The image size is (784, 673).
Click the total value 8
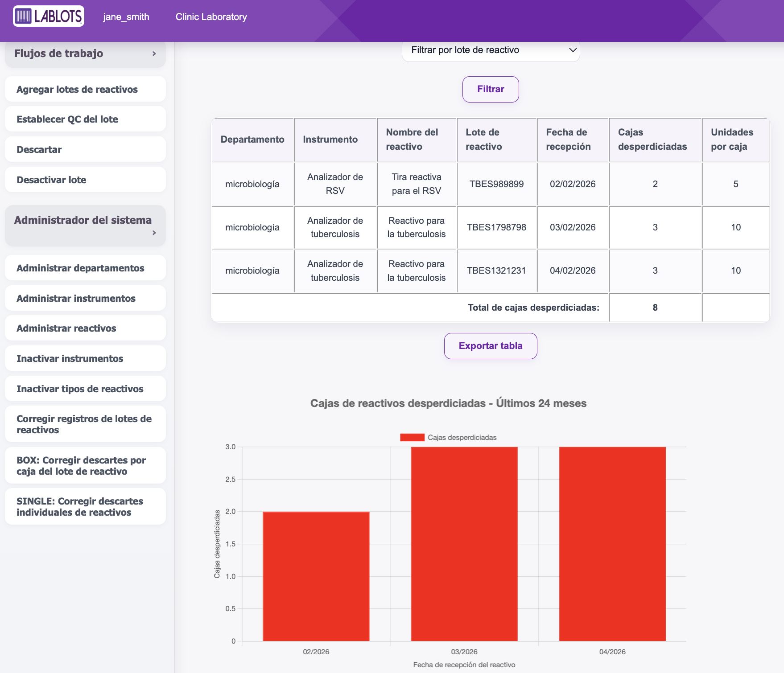(655, 308)
